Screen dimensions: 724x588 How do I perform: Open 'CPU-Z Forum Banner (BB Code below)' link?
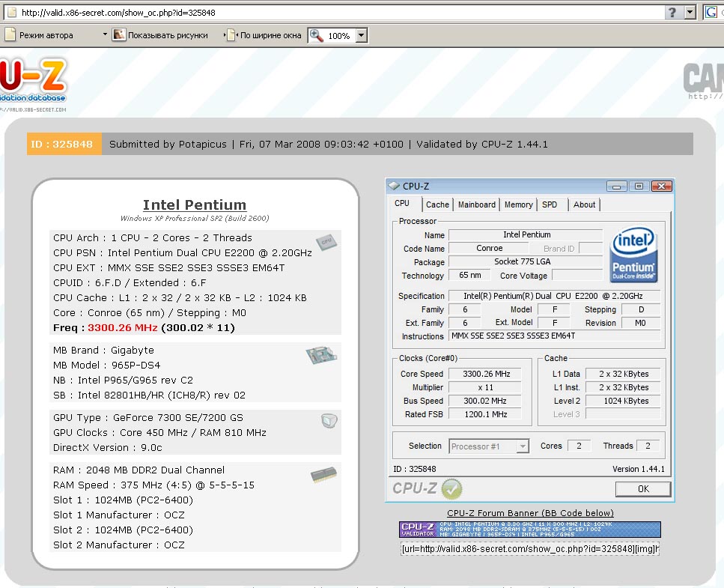click(x=530, y=513)
